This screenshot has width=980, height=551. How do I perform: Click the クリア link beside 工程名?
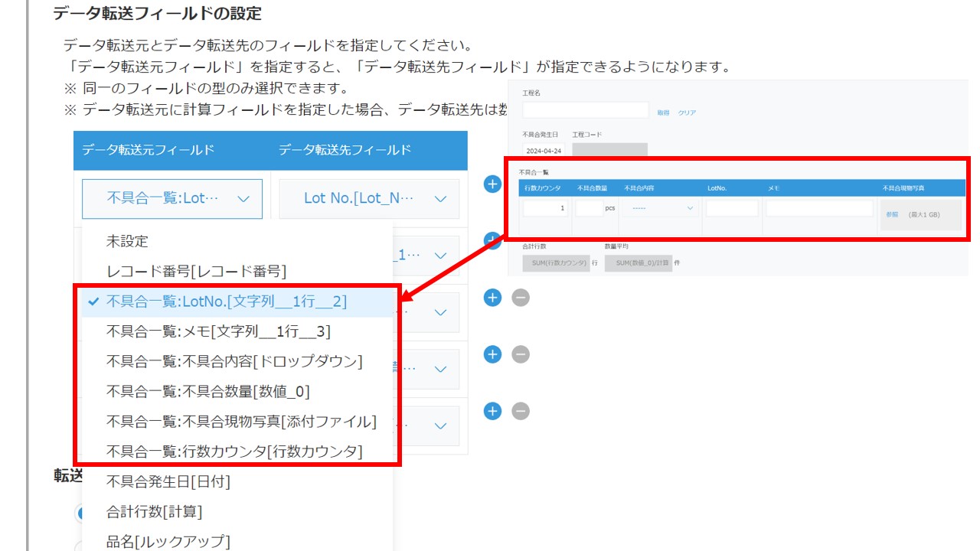(687, 112)
